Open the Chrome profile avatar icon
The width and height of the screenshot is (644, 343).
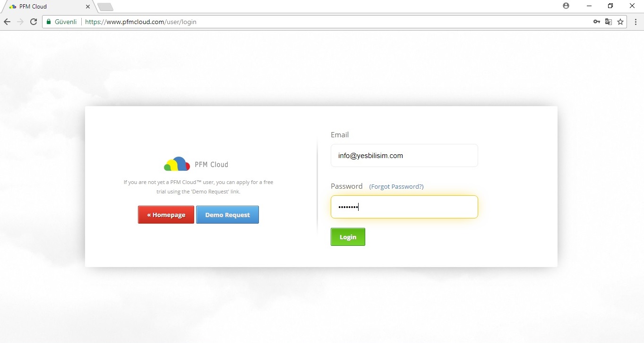click(566, 6)
